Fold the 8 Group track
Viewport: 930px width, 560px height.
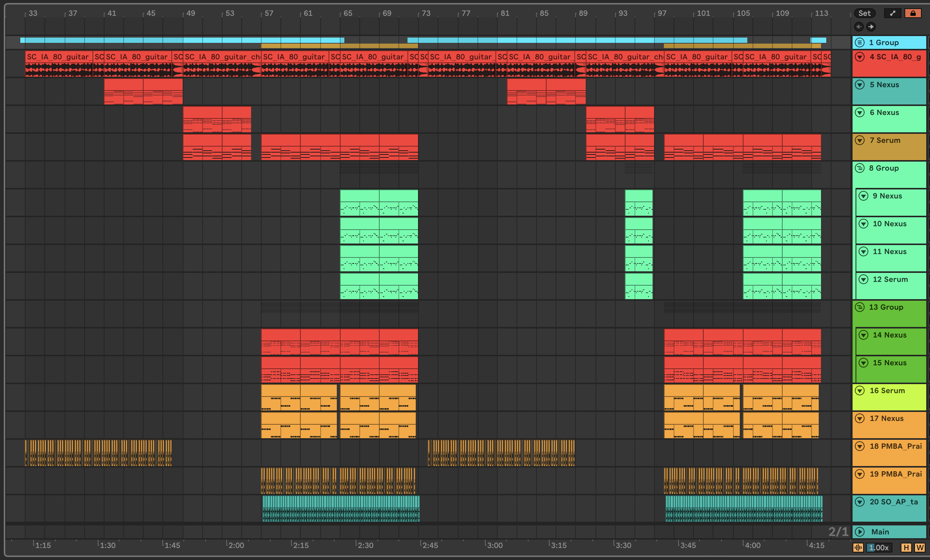tap(860, 168)
